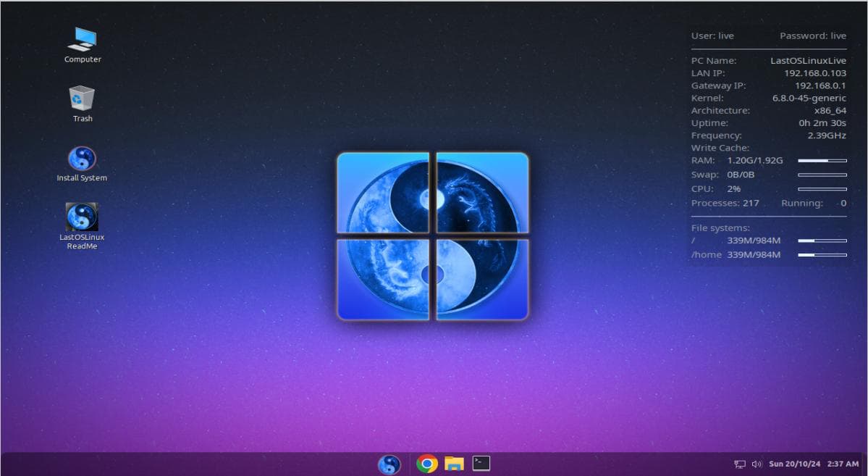This screenshot has height=476, width=868.
Task: Launch the terminal from the taskbar
Action: pyautogui.click(x=481, y=463)
